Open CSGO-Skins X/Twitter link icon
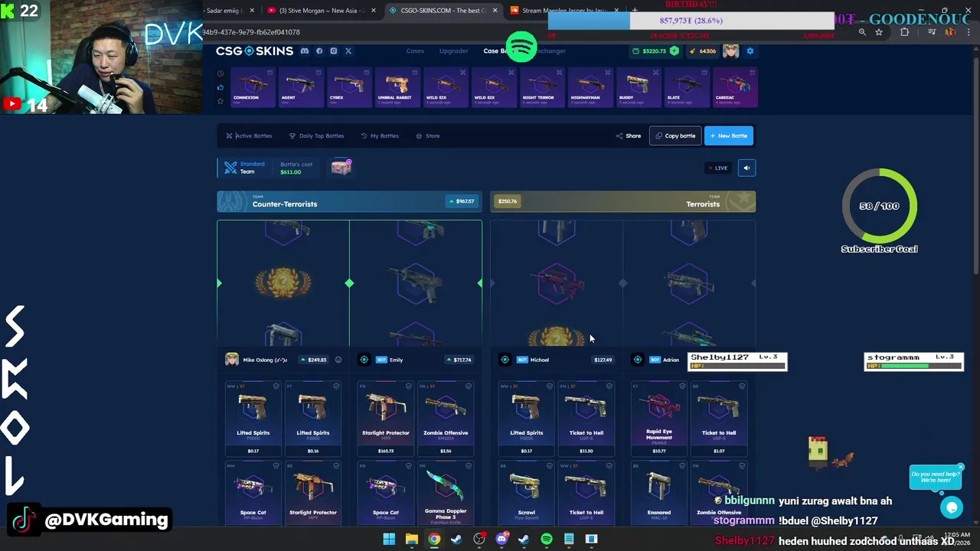The image size is (980, 551). [348, 51]
